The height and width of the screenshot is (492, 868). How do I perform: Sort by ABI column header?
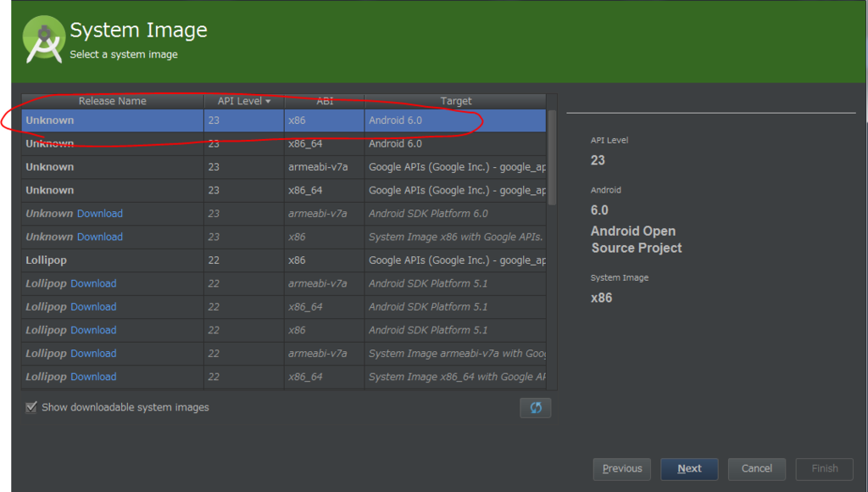coord(325,101)
